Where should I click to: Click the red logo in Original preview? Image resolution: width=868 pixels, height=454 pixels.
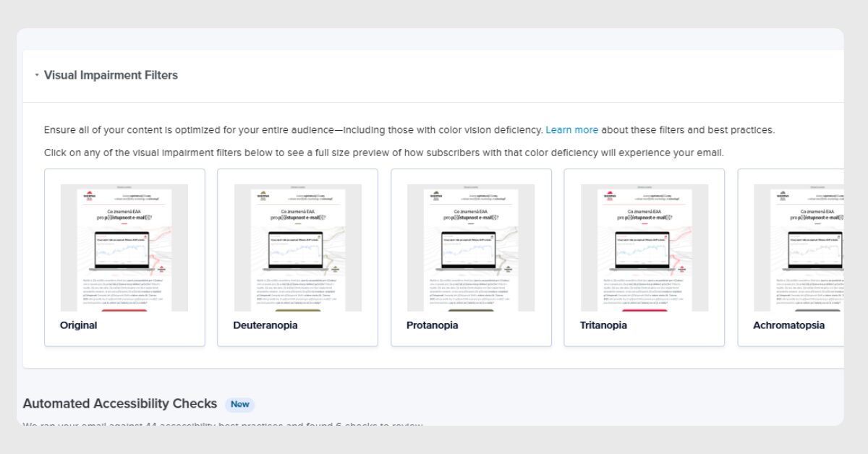pyautogui.click(x=90, y=195)
